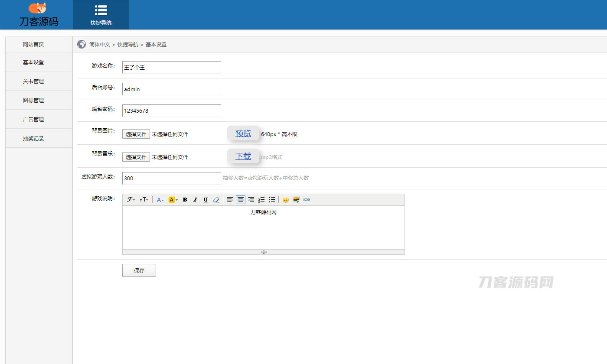Image resolution: width=607 pixels, height=364 pixels.
Task: Insert an emoticon using the smiley icon
Action: pyautogui.click(x=285, y=200)
